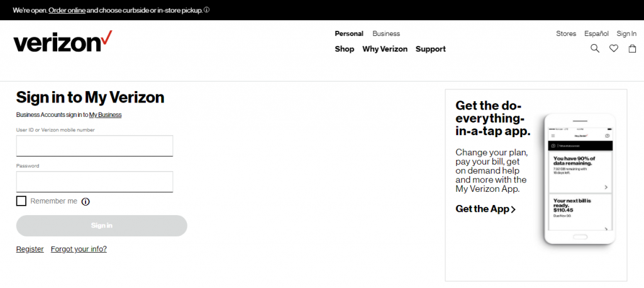Open the Register link
The height and width of the screenshot is (288, 644).
tap(30, 249)
